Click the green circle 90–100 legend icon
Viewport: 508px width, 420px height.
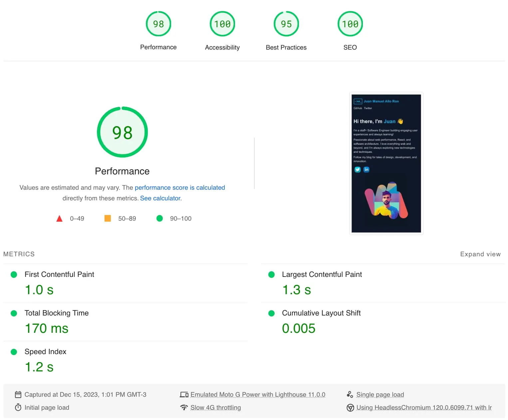point(160,218)
